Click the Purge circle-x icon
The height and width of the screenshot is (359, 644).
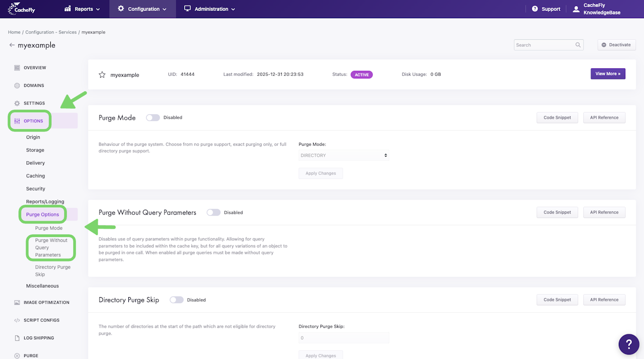(17, 355)
